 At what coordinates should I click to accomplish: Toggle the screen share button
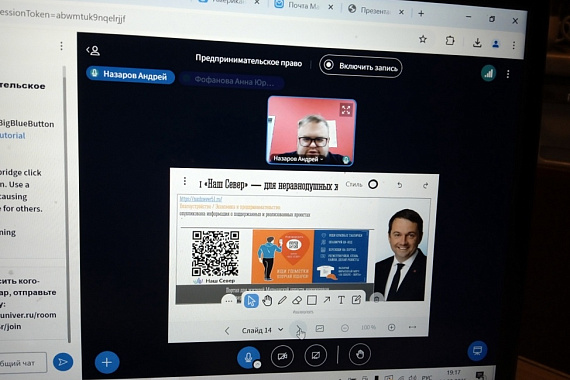[316, 355]
